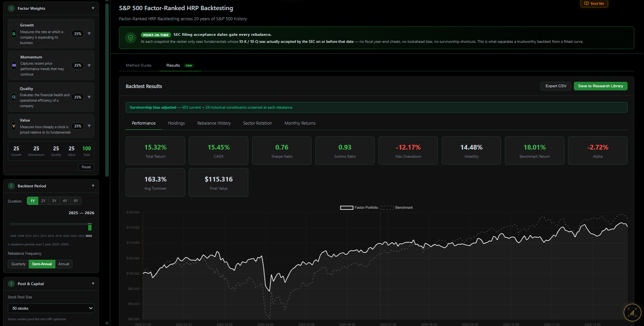Toggle the Benchmark legend entry
The width and height of the screenshot is (644, 326).
click(x=397, y=208)
